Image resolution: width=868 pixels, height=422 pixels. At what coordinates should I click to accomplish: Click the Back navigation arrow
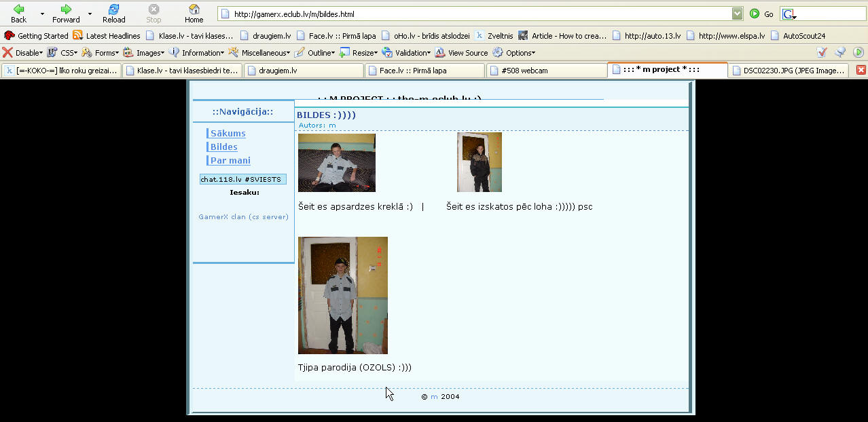click(18, 10)
